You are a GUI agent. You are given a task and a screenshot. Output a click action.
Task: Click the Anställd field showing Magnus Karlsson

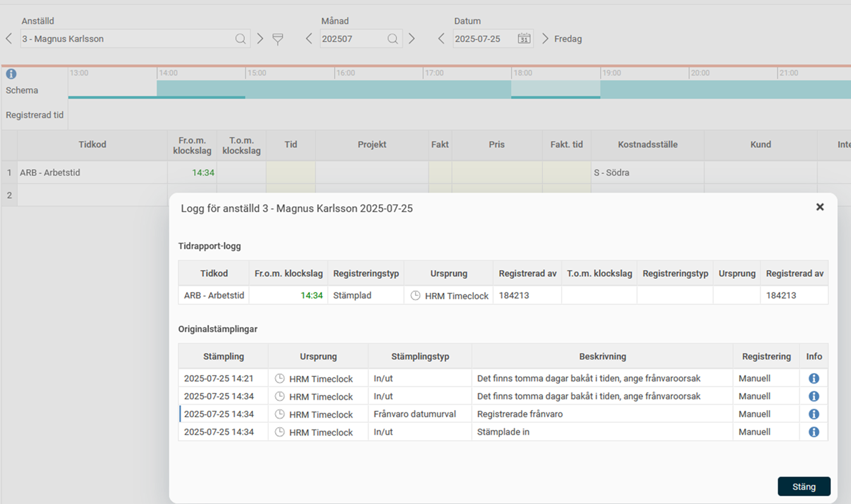click(x=126, y=39)
